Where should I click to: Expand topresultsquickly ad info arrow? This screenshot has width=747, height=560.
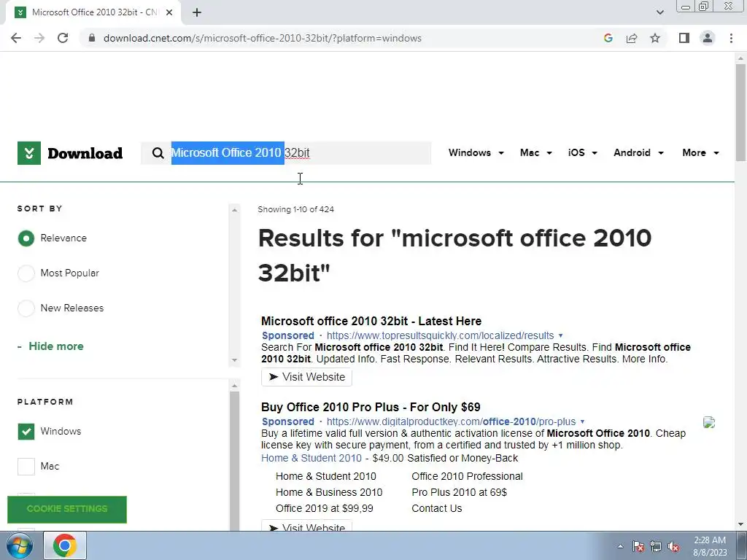(x=560, y=335)
